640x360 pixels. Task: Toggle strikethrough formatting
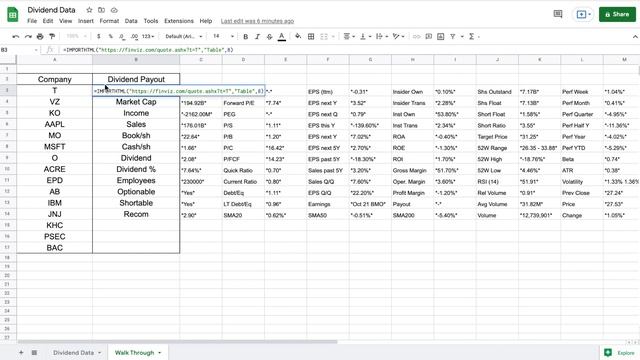(x=269, y=37)
